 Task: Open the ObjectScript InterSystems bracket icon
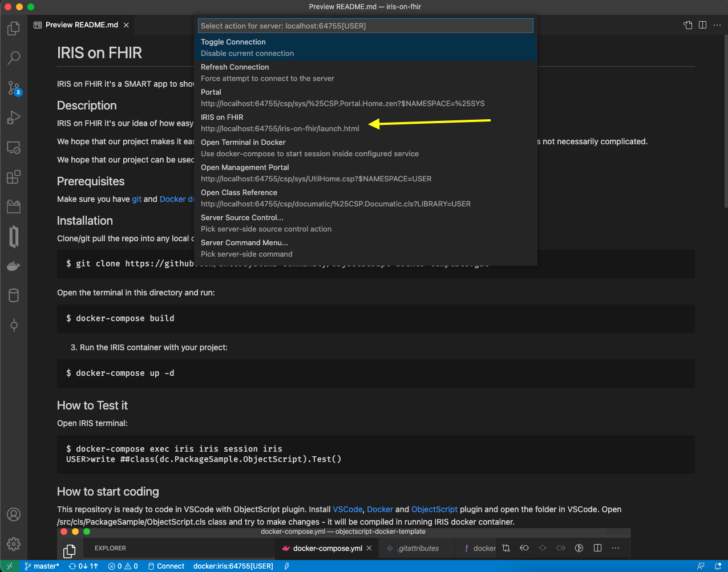coord(14,236)
